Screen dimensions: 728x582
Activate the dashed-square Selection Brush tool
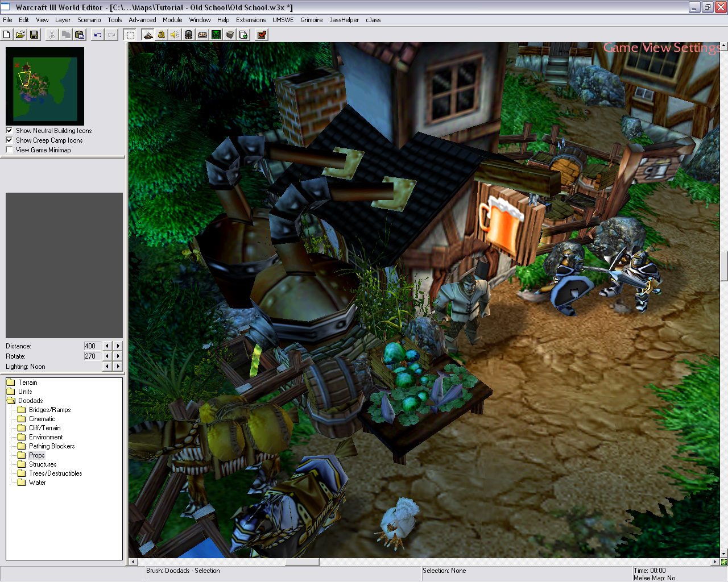(130, 35)
